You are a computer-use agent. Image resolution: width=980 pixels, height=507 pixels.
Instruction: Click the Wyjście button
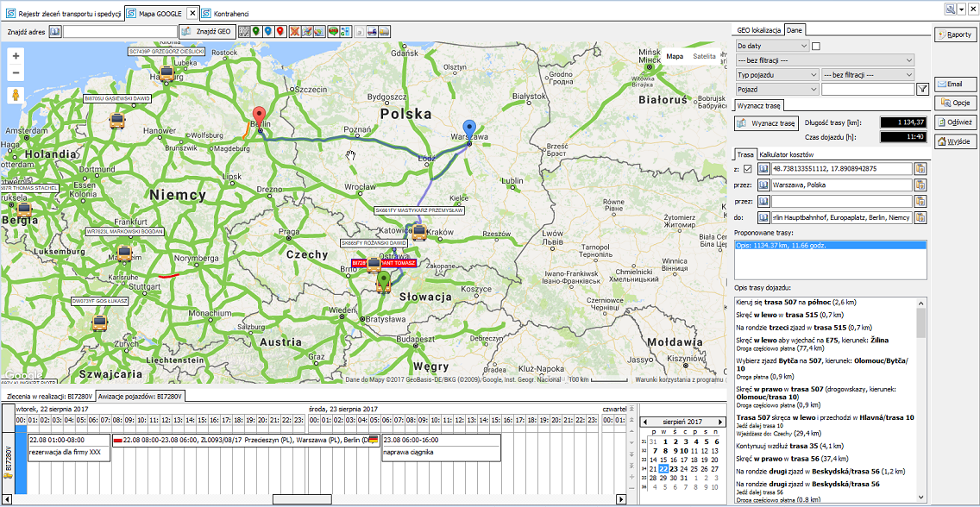(x=955, y=141)
